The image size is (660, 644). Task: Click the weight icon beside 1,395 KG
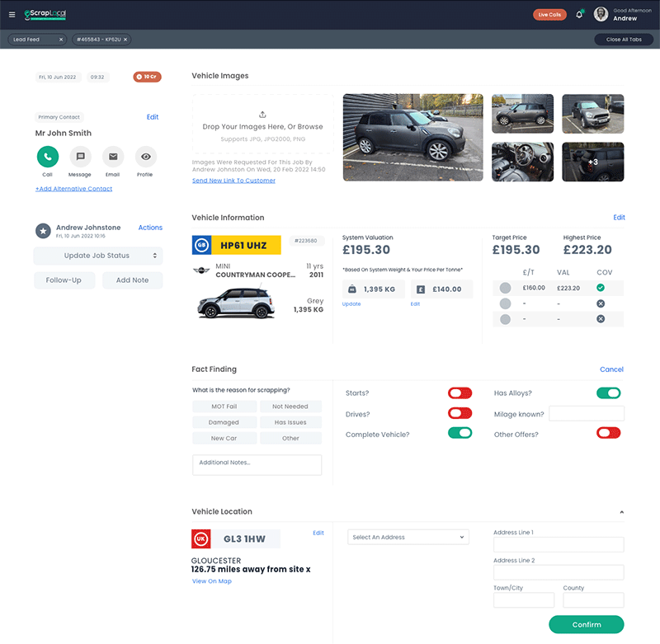point(352,289)
